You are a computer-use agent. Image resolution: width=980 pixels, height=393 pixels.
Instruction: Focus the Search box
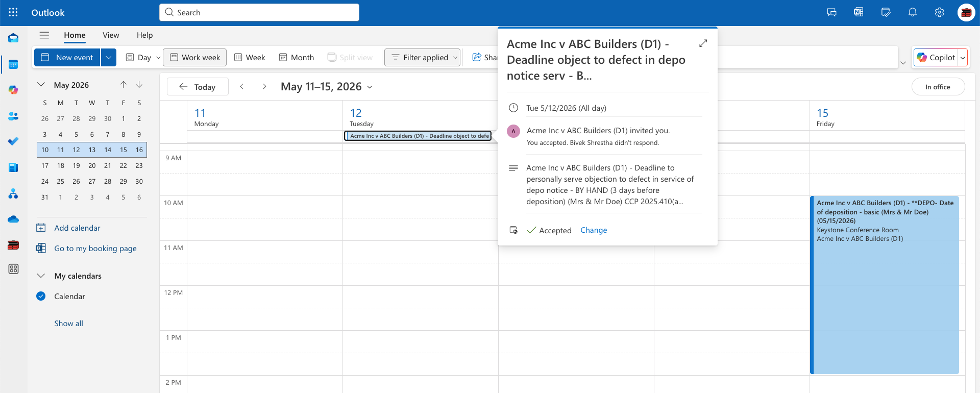pos(259,12)
